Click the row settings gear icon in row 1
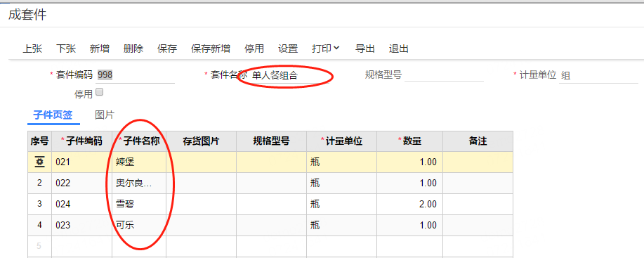Screen dimensions: 644x258 [x=39, y=162]
